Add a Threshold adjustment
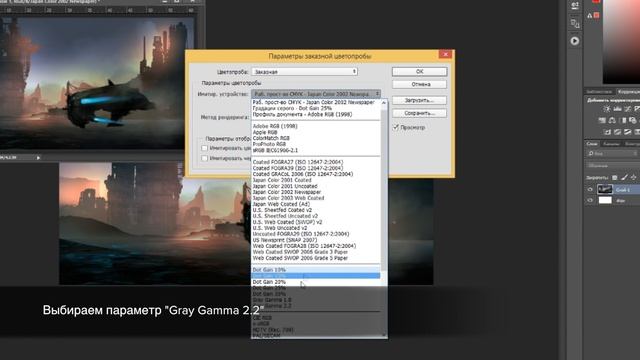The image size is (640, 360). coord(627,132)
